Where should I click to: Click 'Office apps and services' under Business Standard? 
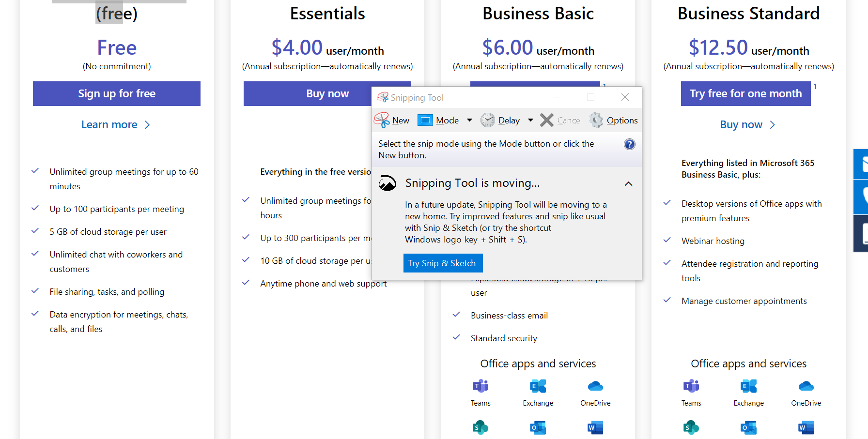(x=749, y=363)
